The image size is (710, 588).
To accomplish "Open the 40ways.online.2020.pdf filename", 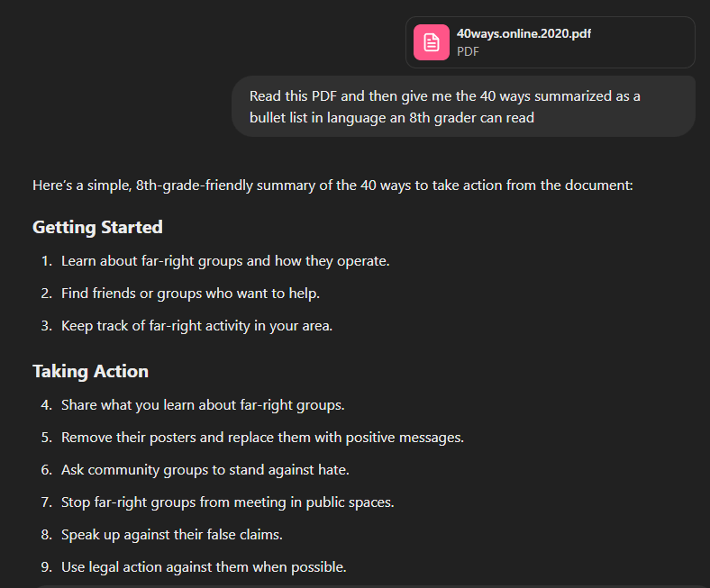I will (x=523, y=34).
